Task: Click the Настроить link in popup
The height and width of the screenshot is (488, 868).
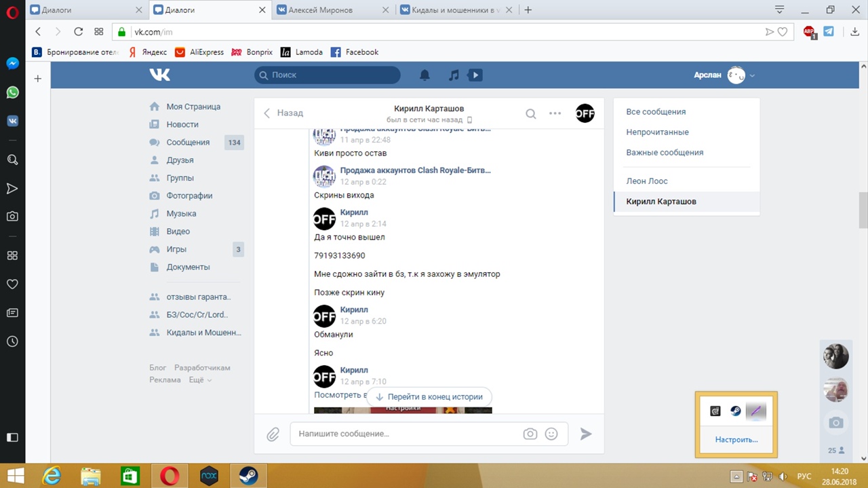Action: click(x=736, y=440)
